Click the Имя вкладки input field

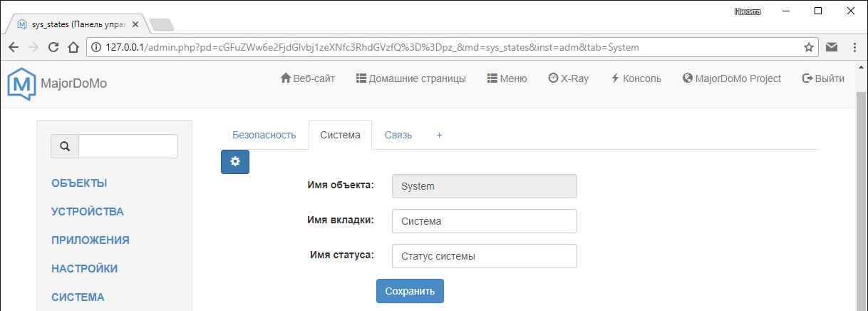[x=484, y=221]
